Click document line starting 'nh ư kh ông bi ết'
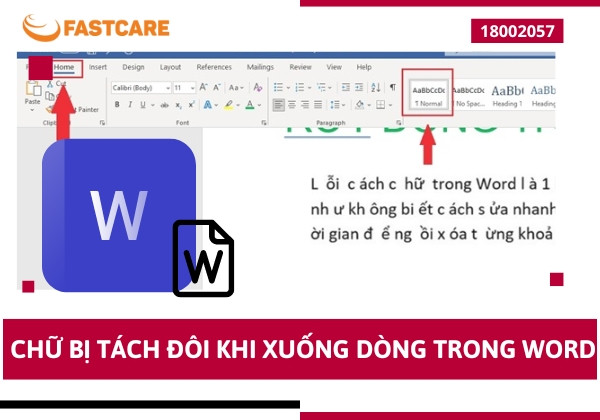600x420 pixels. (x=432, y=210)
